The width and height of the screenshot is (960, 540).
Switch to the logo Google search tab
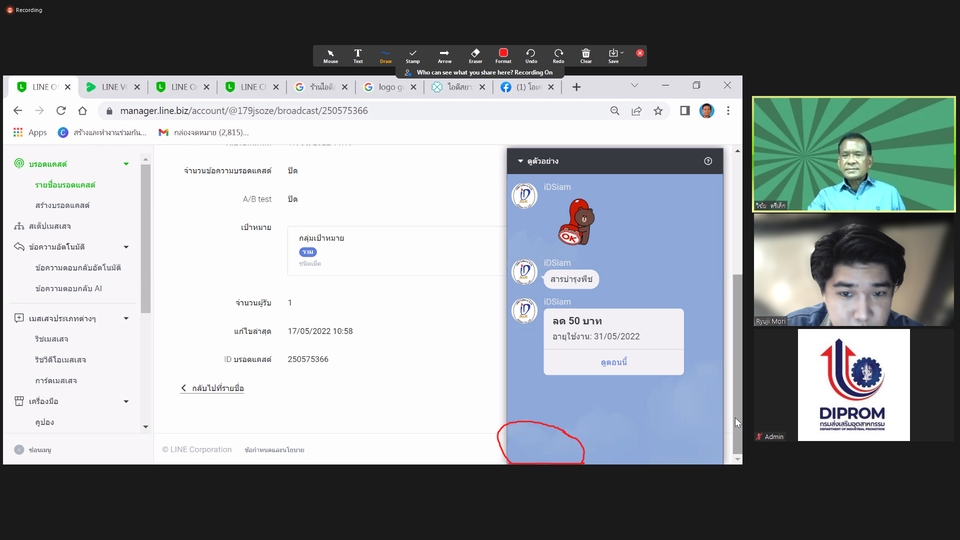tap(389, 87)
